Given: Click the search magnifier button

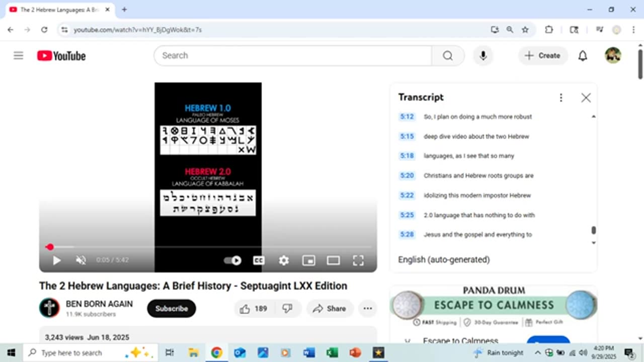Looking at the screenshot, I should 448,55.
